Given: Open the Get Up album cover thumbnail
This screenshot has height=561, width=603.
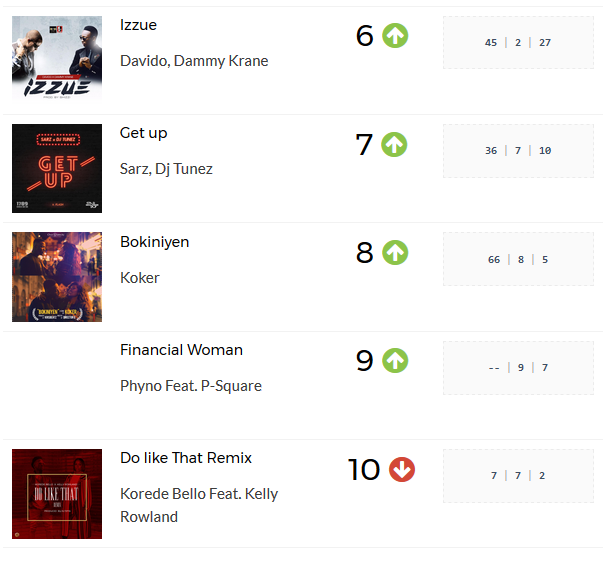Looking at the screenshot, I should click(57, 168).
